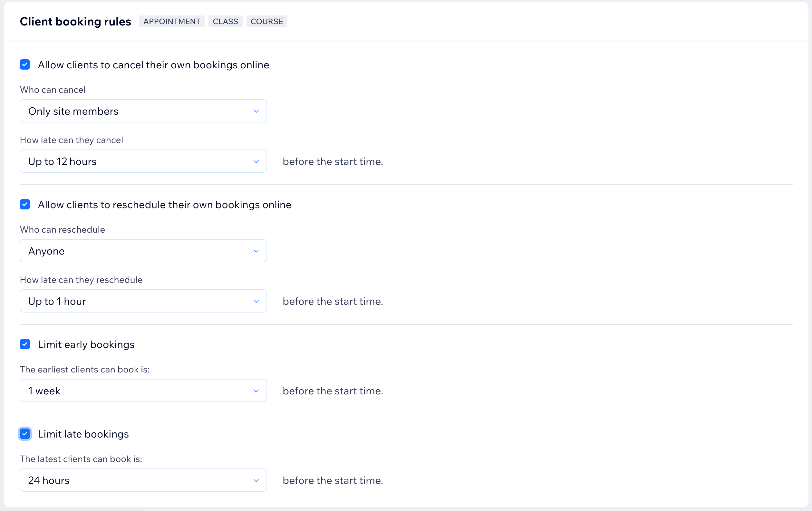This screenshot has width=812, height=511.
Task: Open the earliest clients can book dropdown
Action: coord(143,390)
